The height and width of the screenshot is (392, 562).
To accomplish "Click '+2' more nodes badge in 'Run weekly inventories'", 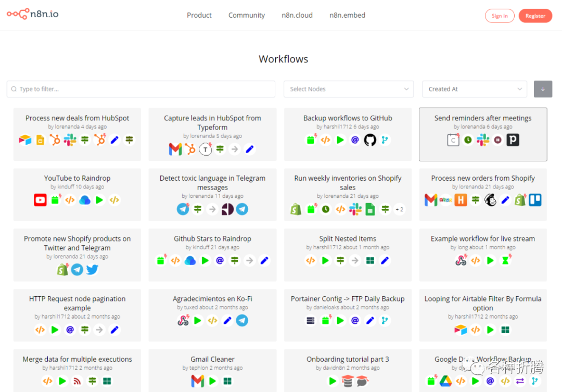I will [399, 209].
